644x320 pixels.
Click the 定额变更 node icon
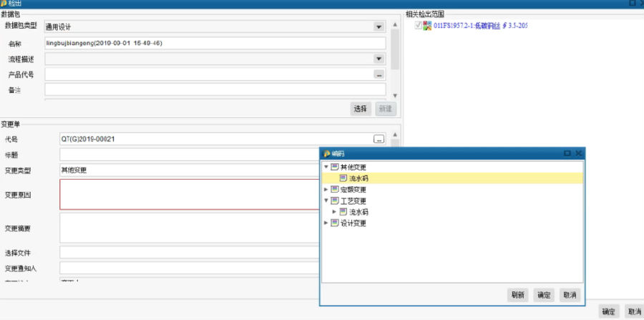point(335,190)
